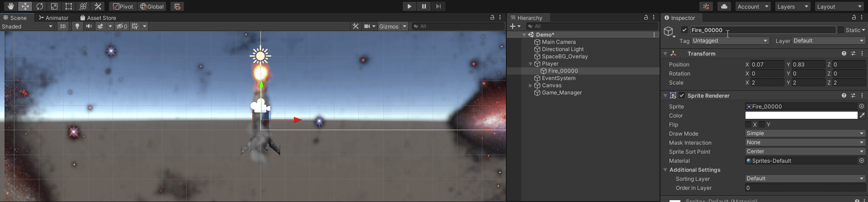This screenshot has width=868, height=202.
Task: Open Transform preset settings icon
Action: coord(853,53)
